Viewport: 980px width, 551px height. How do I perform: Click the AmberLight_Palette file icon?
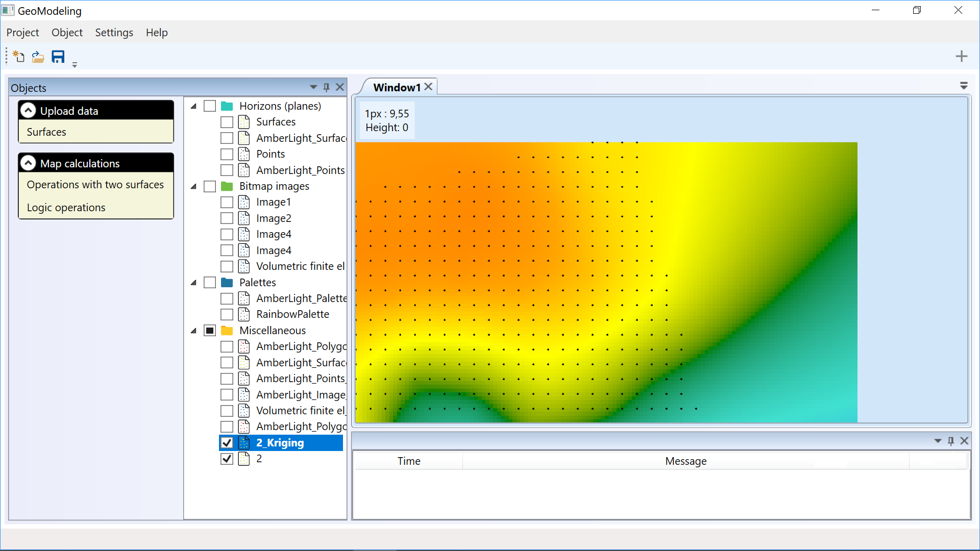[x=244, y=298]
